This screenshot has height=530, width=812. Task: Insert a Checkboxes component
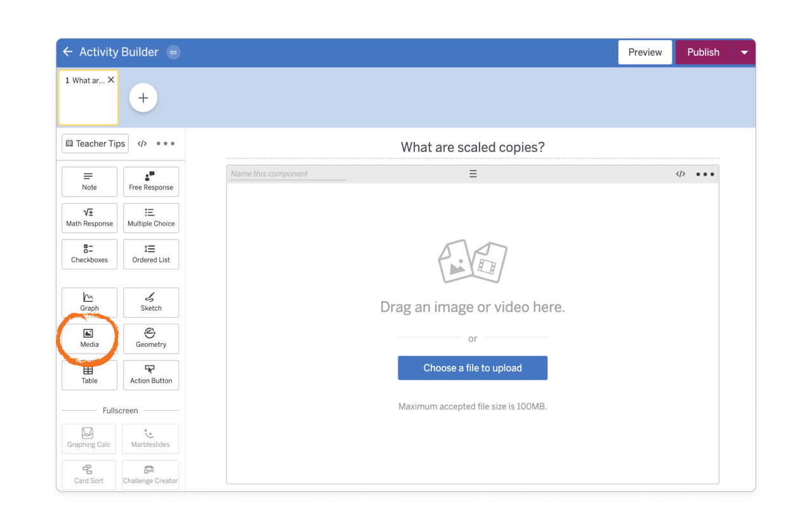[x=89, y=254]
